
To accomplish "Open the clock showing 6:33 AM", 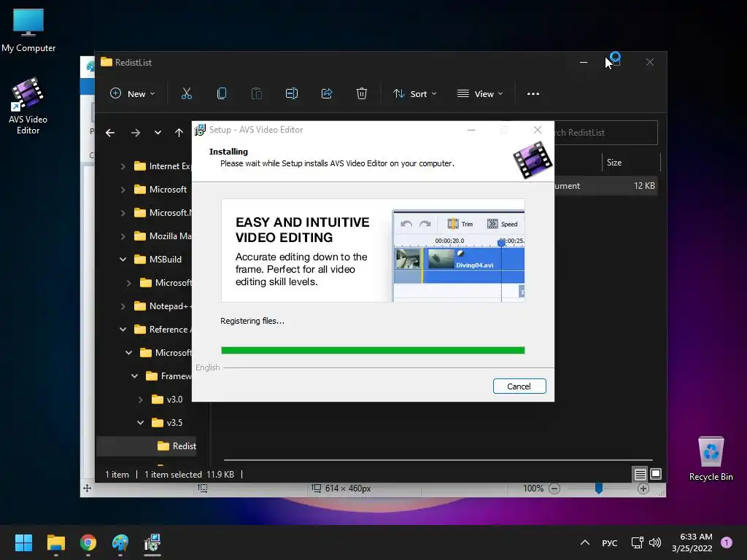I will [x=692, y=542].
